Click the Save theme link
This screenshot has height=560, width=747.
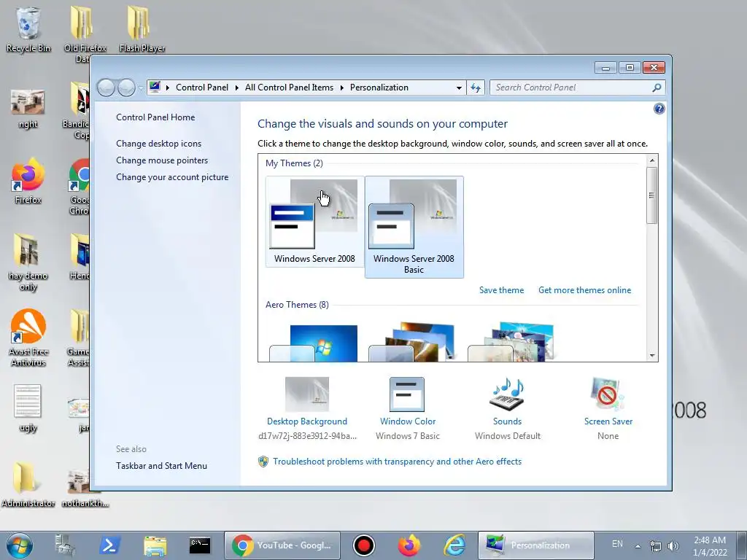coord(501,290)
